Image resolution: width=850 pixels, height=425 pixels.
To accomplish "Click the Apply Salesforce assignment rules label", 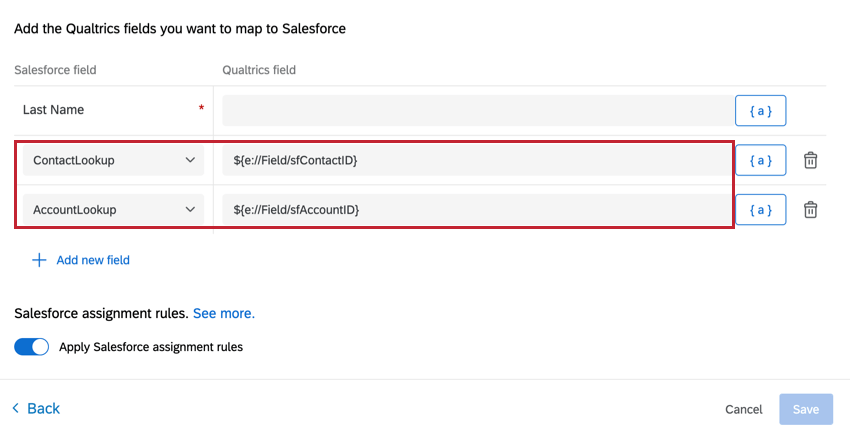I will tap(151, 347).
